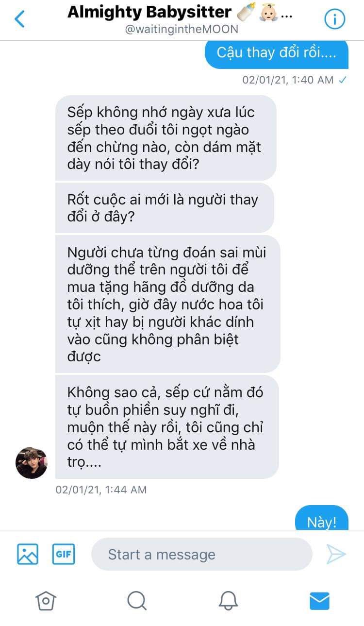Tap message starting 'Sếp không nhớ ngày xưa'
Screen dimensions: 364x626
pos(165,138)
